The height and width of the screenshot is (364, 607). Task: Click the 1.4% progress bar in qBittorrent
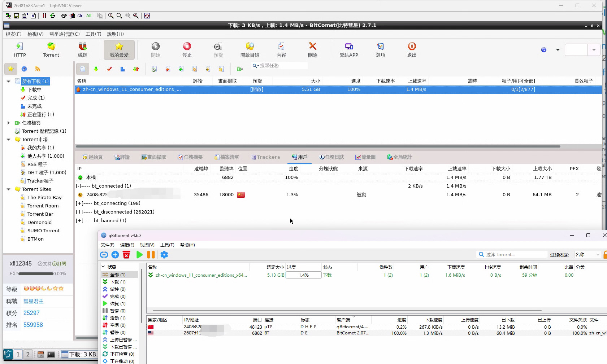(303, 275)
